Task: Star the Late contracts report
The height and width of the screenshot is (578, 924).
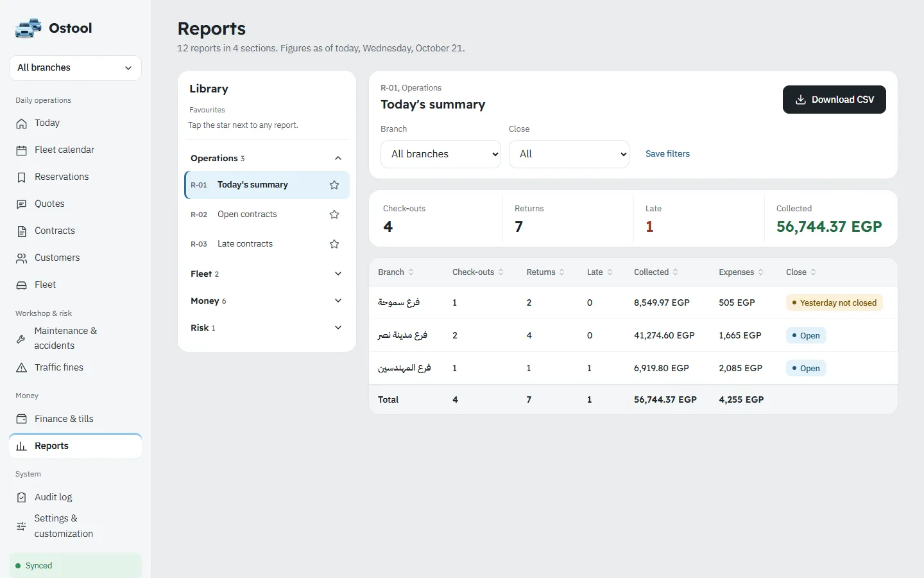Action: [334, 244]
